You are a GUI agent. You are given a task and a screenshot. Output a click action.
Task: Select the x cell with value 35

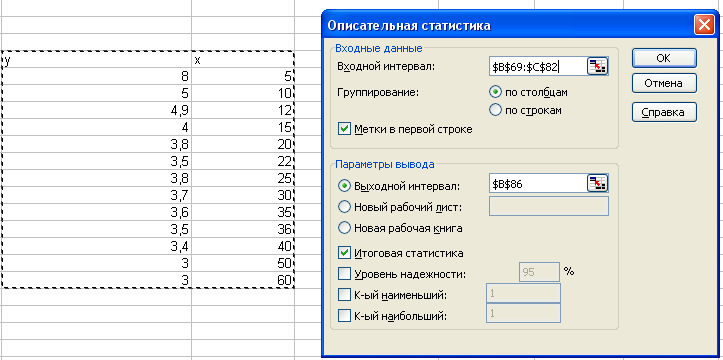243,212
